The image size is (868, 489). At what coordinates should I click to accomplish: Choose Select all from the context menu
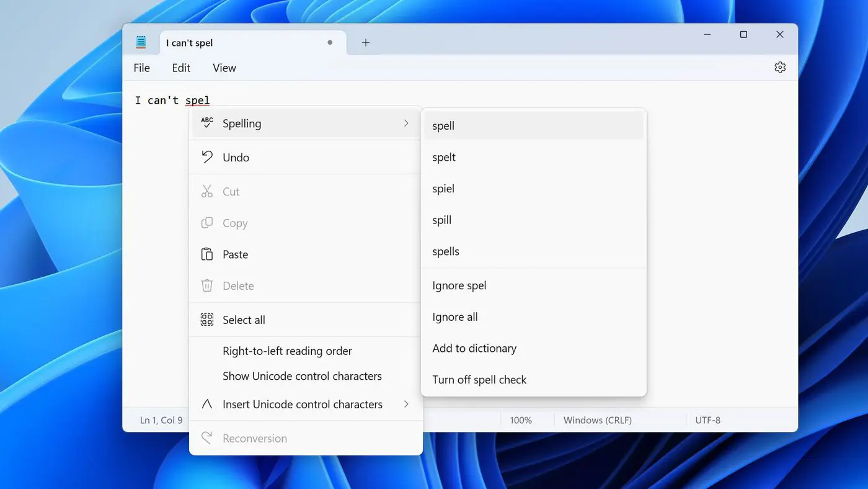[306, 320]
